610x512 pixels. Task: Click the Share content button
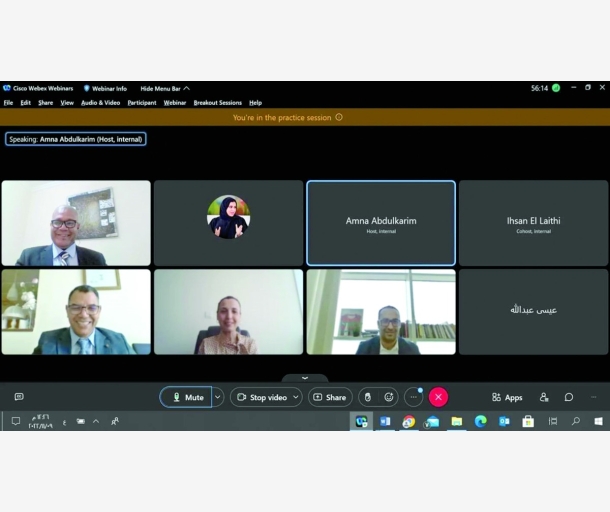(x=330, y=397)
